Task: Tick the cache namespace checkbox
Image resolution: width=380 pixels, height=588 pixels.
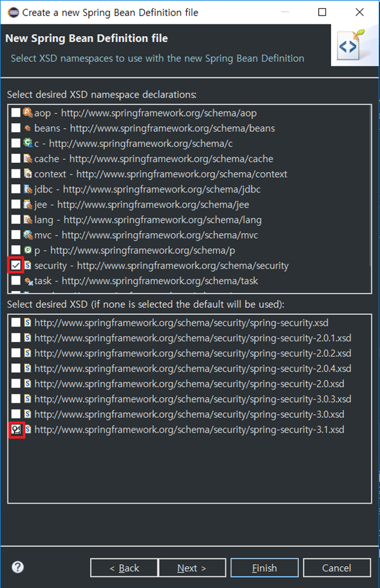Action: (x=15, y=158)
